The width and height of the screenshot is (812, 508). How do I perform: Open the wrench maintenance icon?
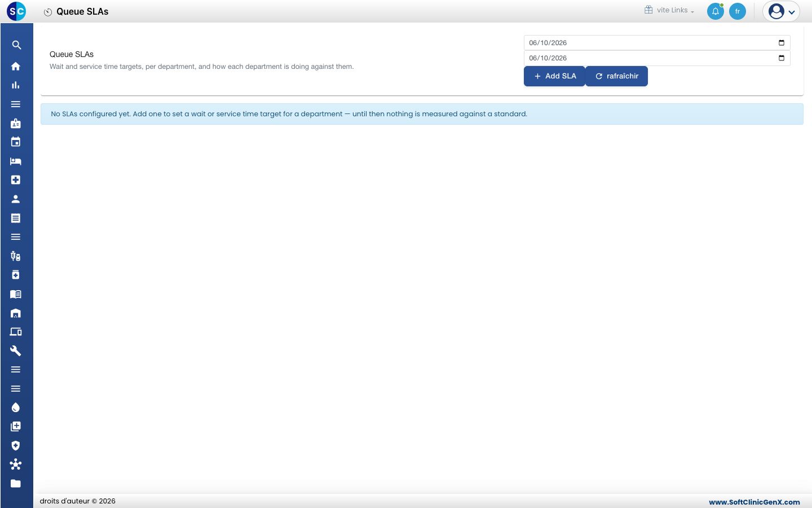[16, 351]
